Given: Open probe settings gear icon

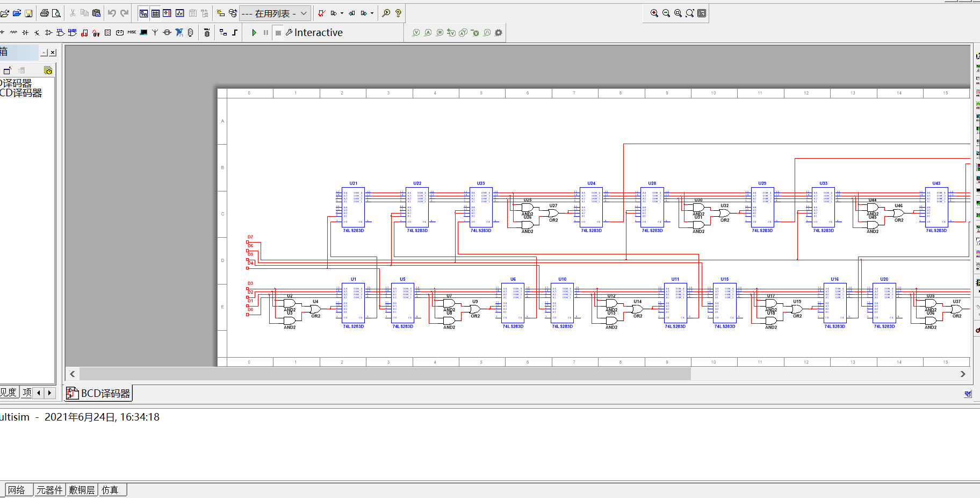Looking at the screenshot, I should (499, 32).
